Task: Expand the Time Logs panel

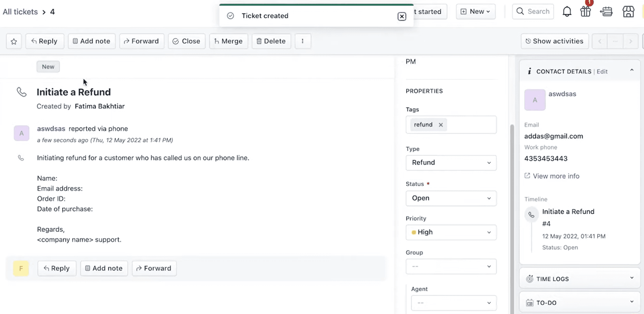Action: (633, 278)
